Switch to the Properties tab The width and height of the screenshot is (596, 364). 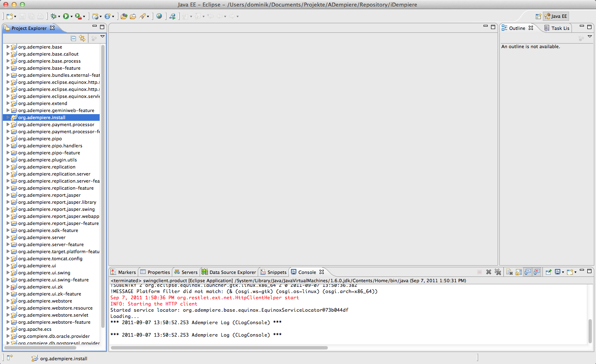tap(155, 272)
